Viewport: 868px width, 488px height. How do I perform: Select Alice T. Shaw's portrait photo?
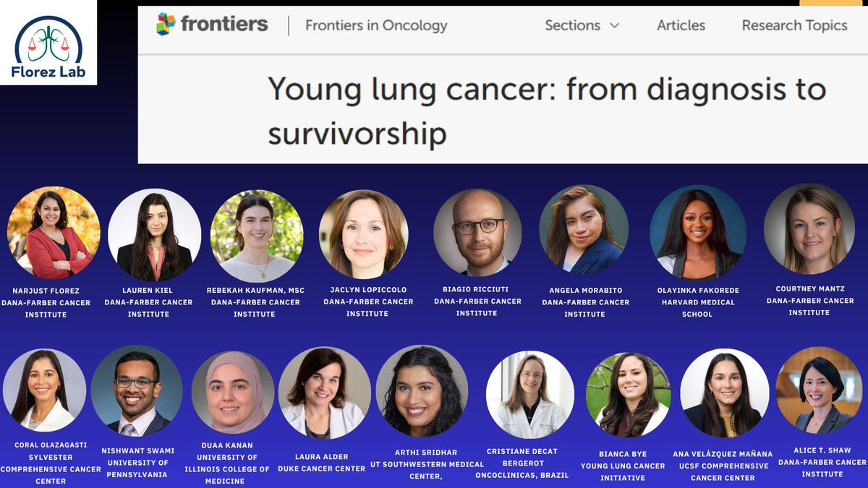(819, 390)
